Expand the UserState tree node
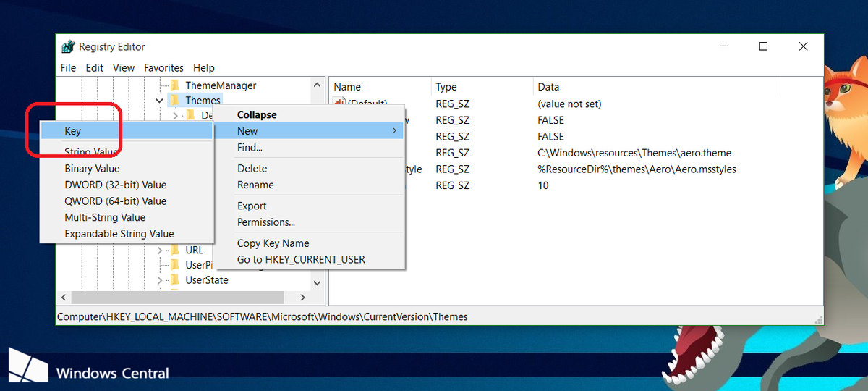 (160, 279)
